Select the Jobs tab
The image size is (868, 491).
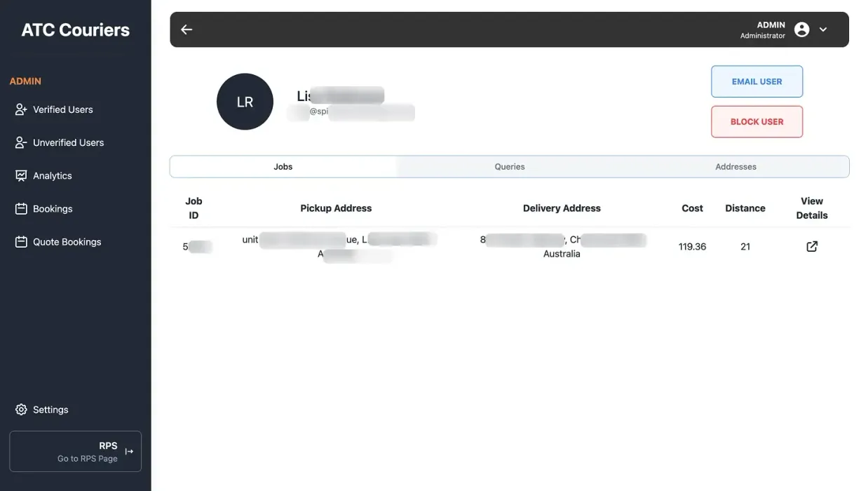(x=283, y=167)
